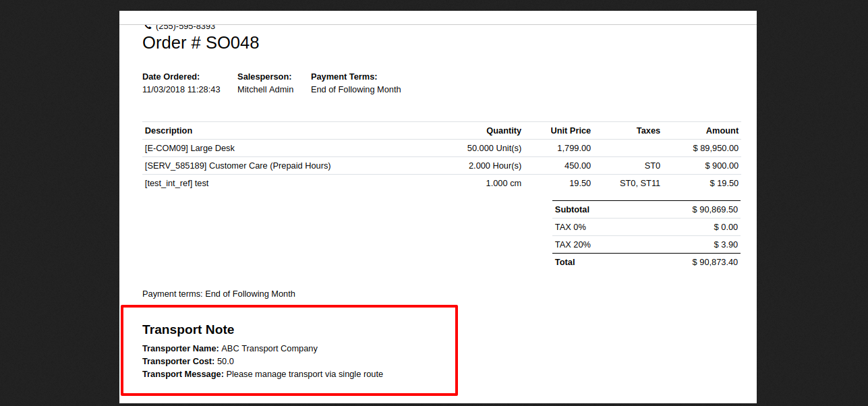
Task: Click the Transport Note heading
Action: coord(188,330)
